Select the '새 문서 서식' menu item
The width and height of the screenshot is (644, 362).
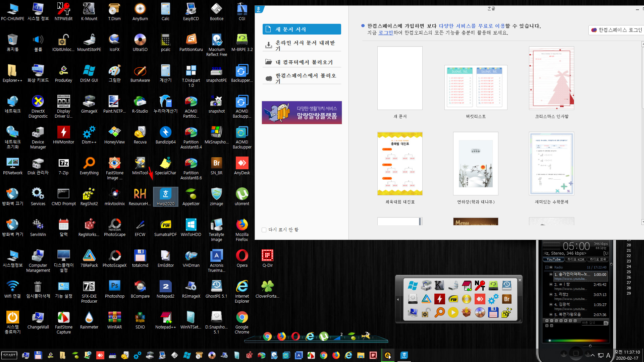coord(302,29)
